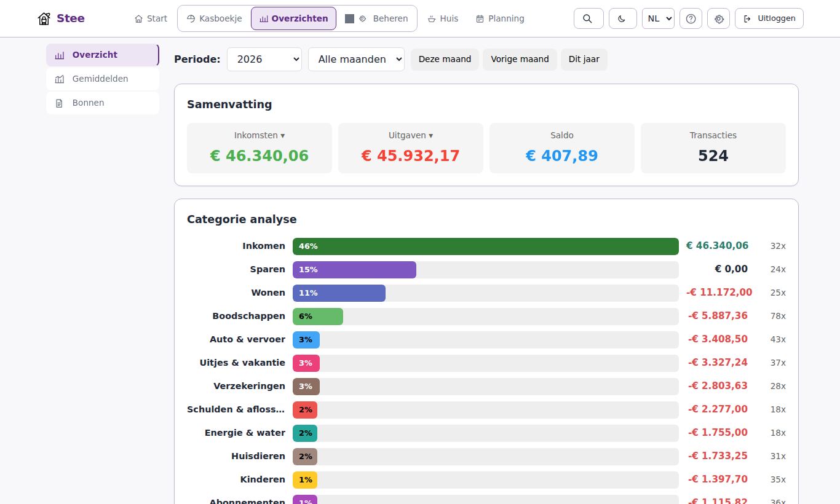Click the Deze maand button
This screenshot has height=504, width=840.
(x=445, y=59)
